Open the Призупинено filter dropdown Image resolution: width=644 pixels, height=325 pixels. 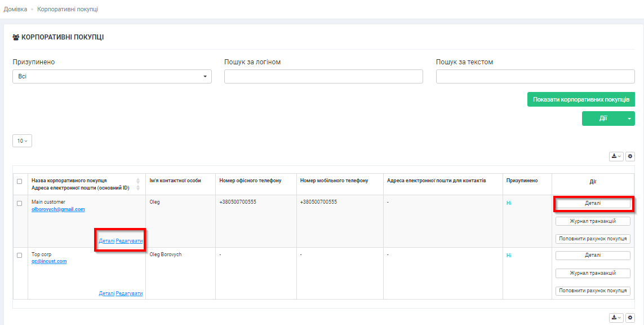coord(112,77)
